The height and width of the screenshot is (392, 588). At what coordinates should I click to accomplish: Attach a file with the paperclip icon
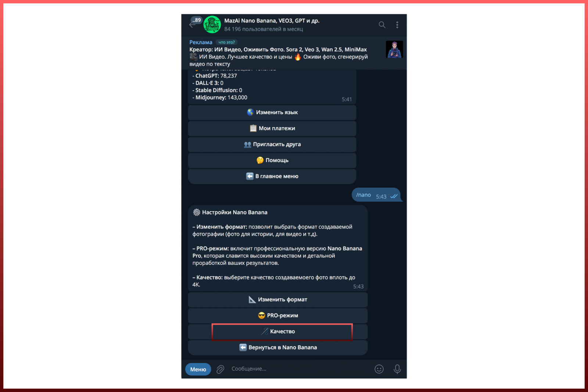tap(220, 369)
